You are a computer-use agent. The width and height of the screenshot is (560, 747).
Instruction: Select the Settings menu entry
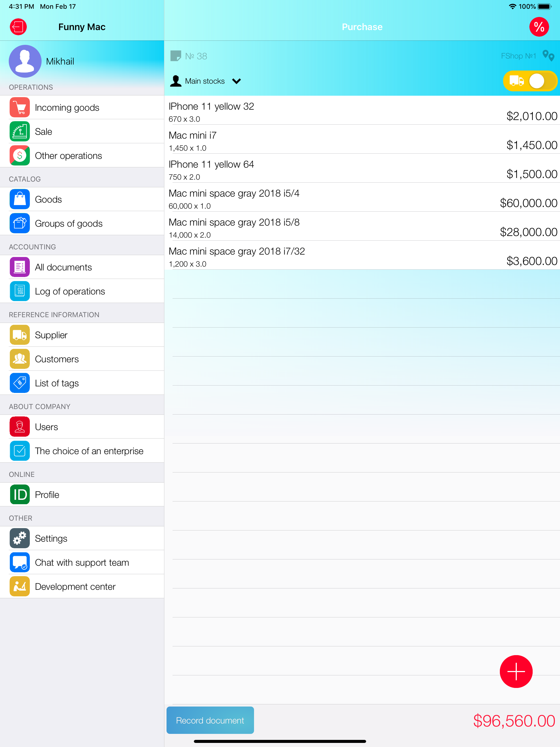point(51,538)
